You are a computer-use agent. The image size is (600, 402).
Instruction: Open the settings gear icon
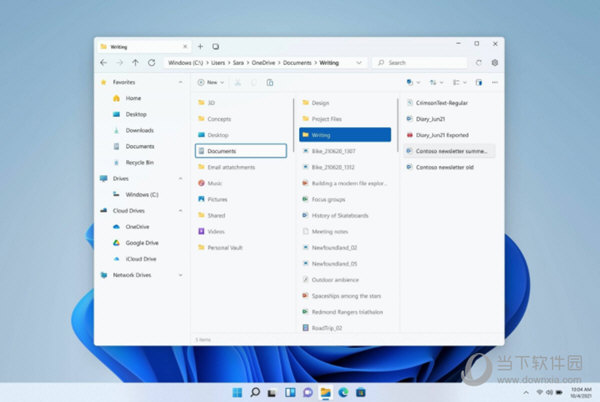pos(495,63)
